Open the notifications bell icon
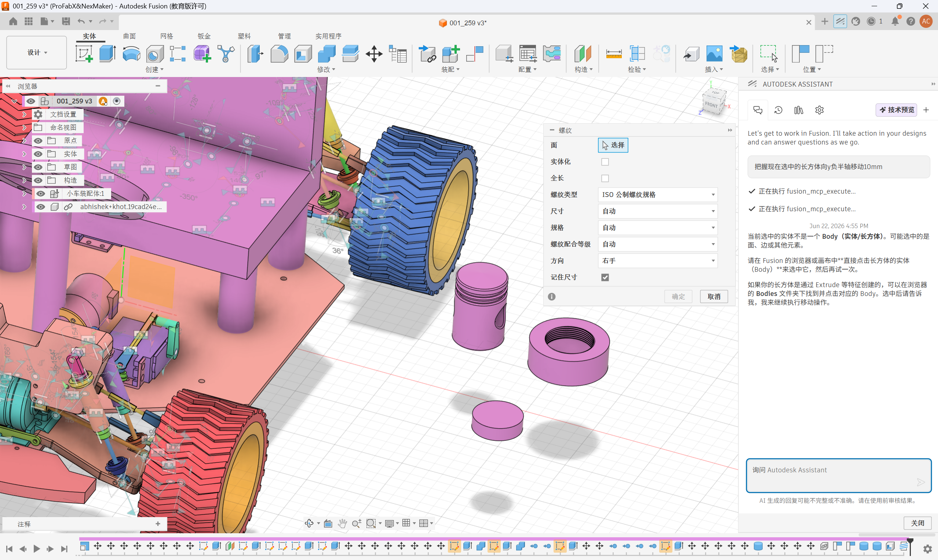 895,21
